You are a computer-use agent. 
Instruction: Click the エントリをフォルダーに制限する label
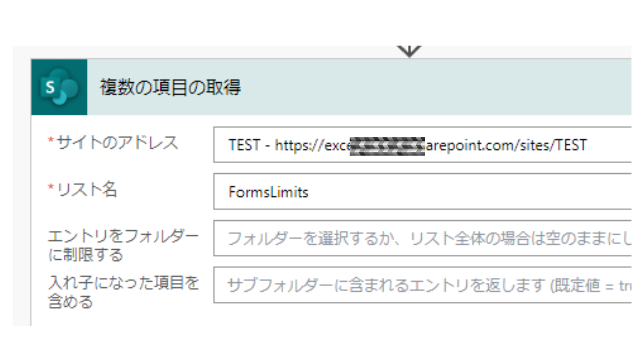(123, 245)
